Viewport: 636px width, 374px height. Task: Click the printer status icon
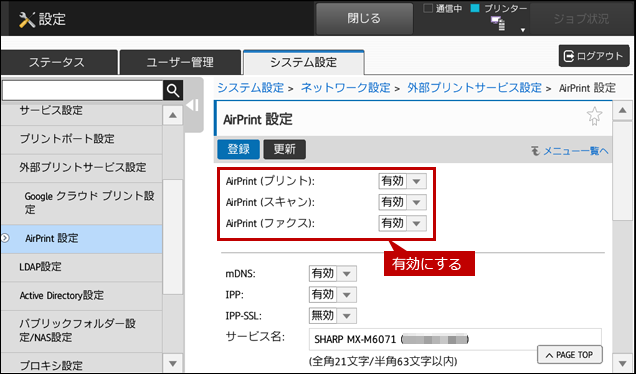[x=498, y=24]
